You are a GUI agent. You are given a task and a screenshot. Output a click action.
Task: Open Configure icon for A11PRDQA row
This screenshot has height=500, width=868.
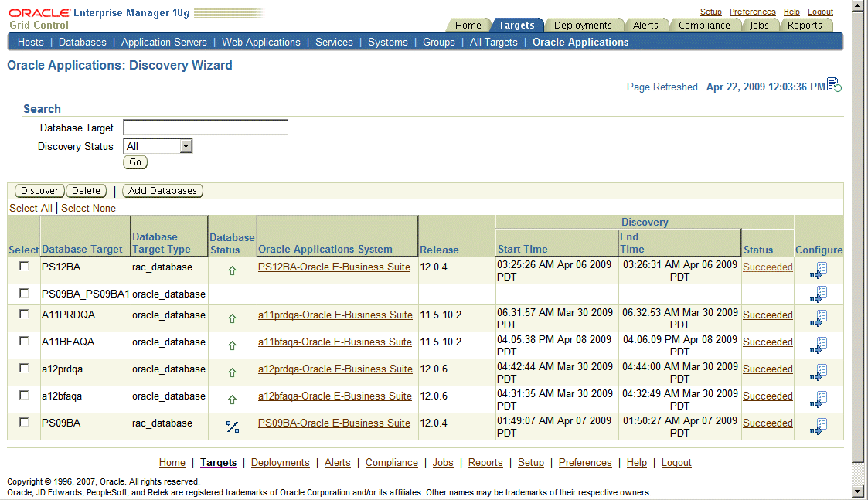coord(819,318)
